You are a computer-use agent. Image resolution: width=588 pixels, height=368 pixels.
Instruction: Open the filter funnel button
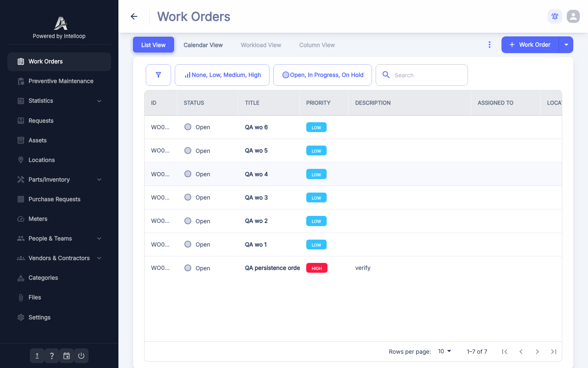coord(158,75)
